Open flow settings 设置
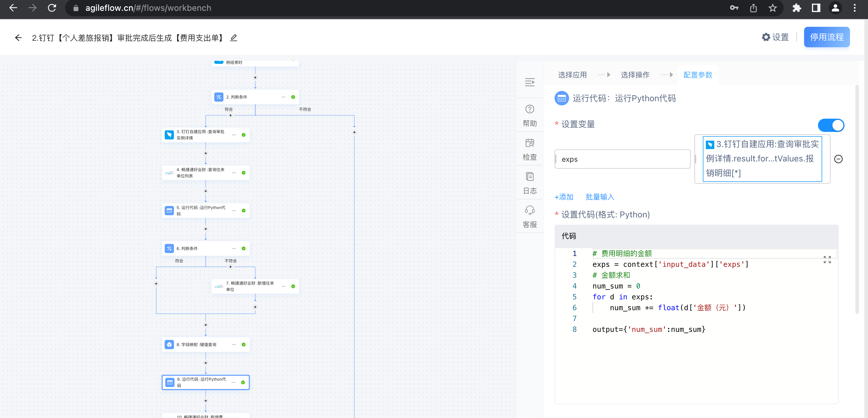The height and width of the screenshot is (418, 868). pos(775,37)
